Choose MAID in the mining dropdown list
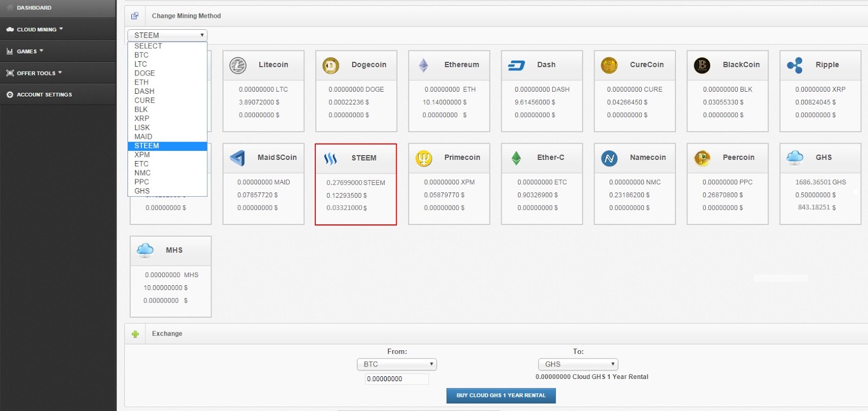This screenshot has height=411, width=868. click(x=168, y=137)
